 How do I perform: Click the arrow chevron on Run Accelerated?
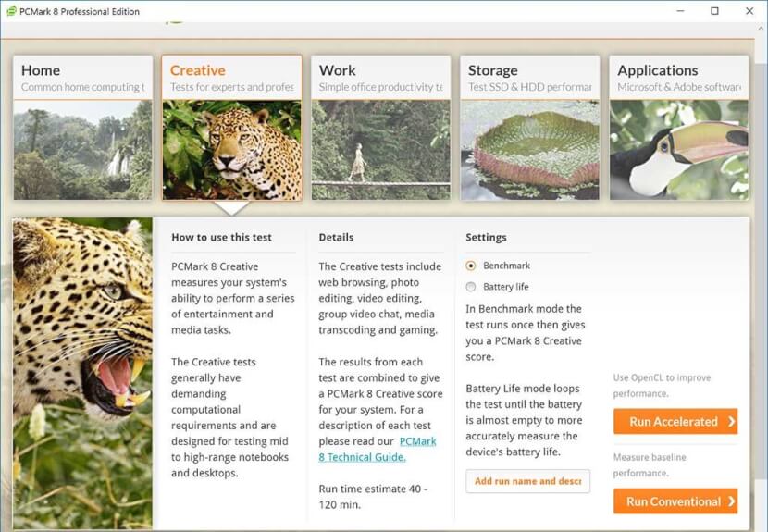point(731,421)
